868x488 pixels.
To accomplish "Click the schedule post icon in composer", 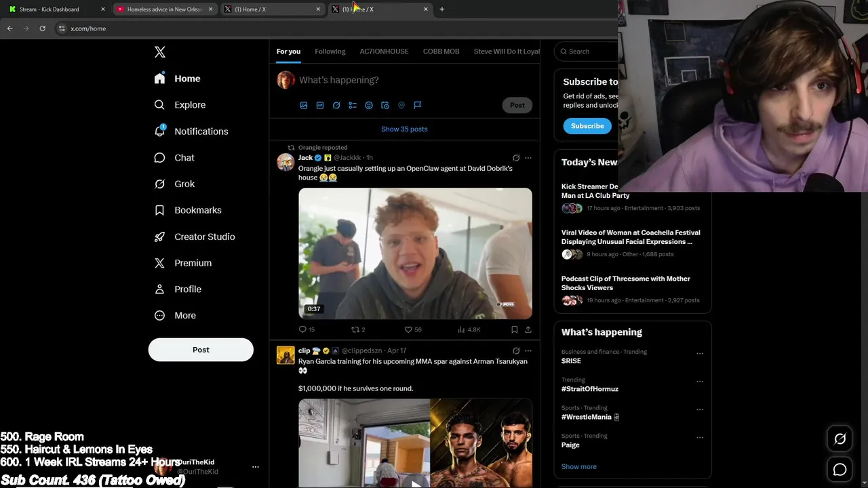I will [385, 105].
